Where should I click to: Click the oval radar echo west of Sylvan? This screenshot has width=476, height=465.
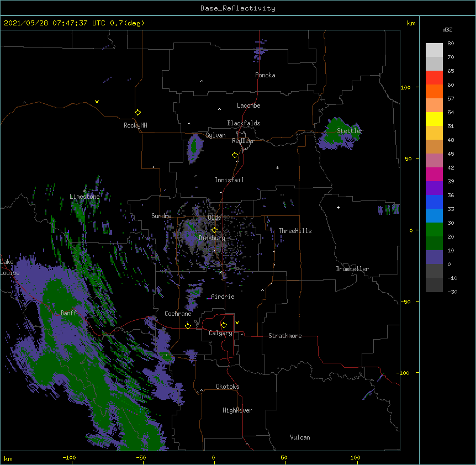[195, 148]
